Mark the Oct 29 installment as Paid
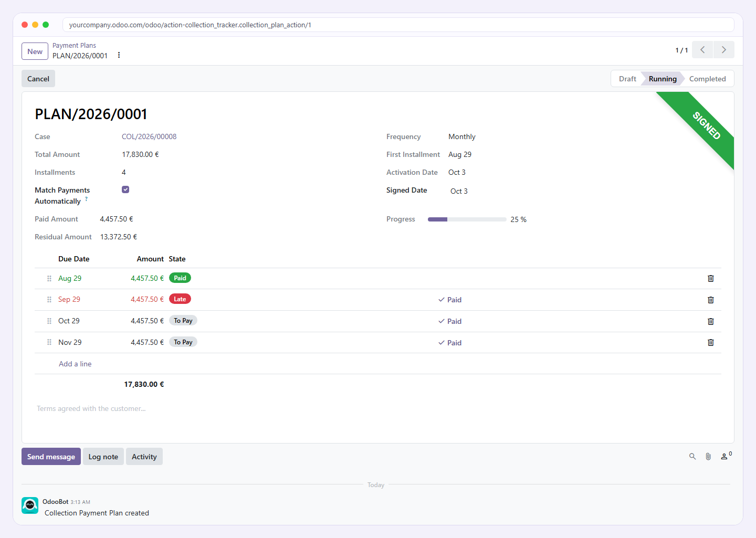 pyautogui.click(x=450, y=321)
